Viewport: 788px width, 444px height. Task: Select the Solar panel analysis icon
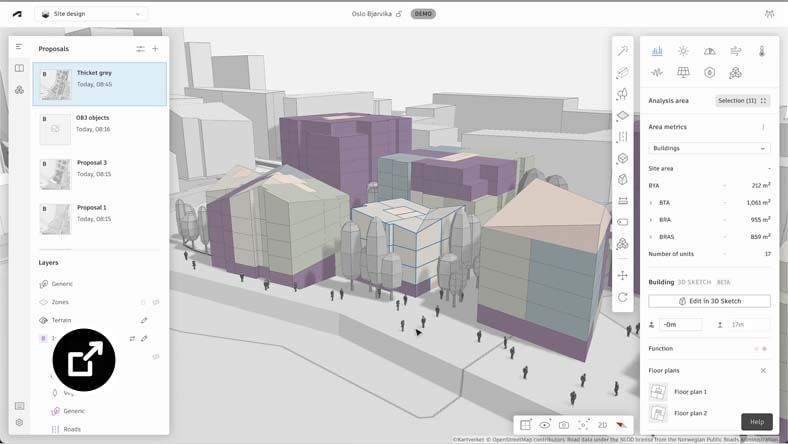(683, 73)
